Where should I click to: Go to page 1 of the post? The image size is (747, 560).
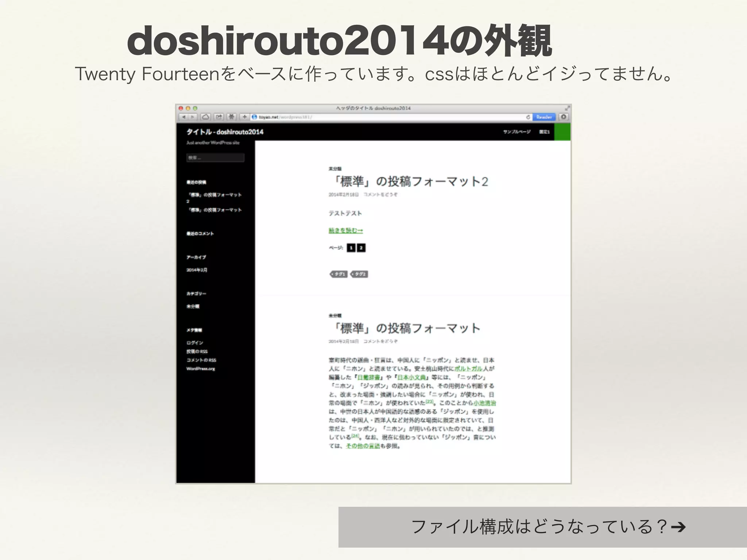click(351, 248)
